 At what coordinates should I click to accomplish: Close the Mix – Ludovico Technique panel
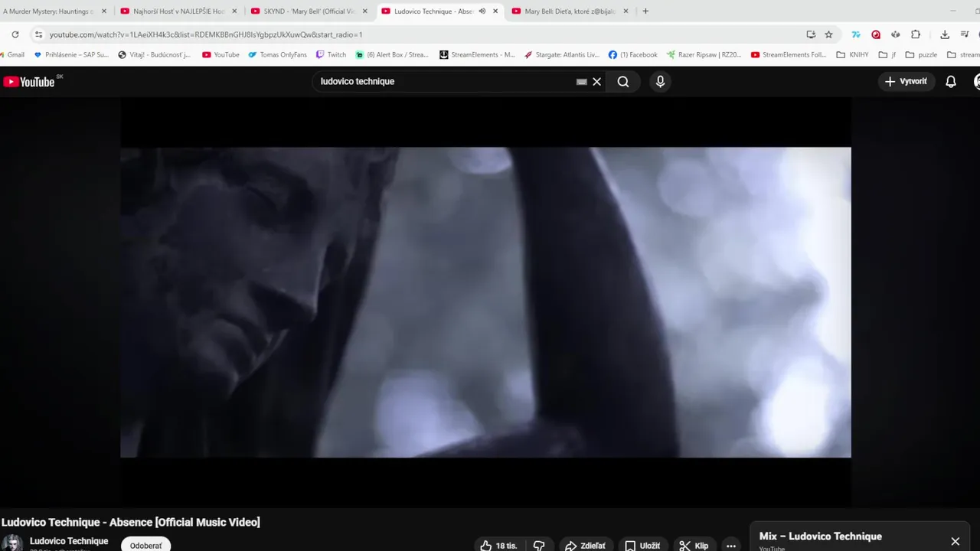pos(955,541)
